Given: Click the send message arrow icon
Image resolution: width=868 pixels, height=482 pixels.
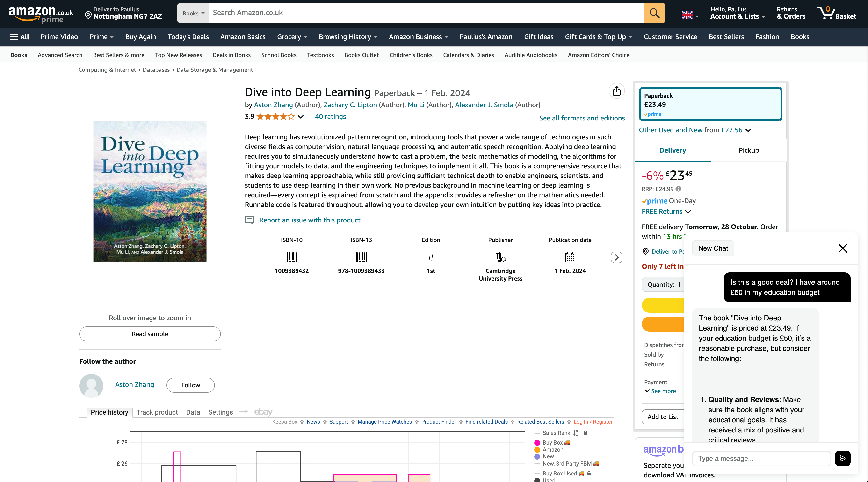Looking at the screenshot, I should [842, 458].
